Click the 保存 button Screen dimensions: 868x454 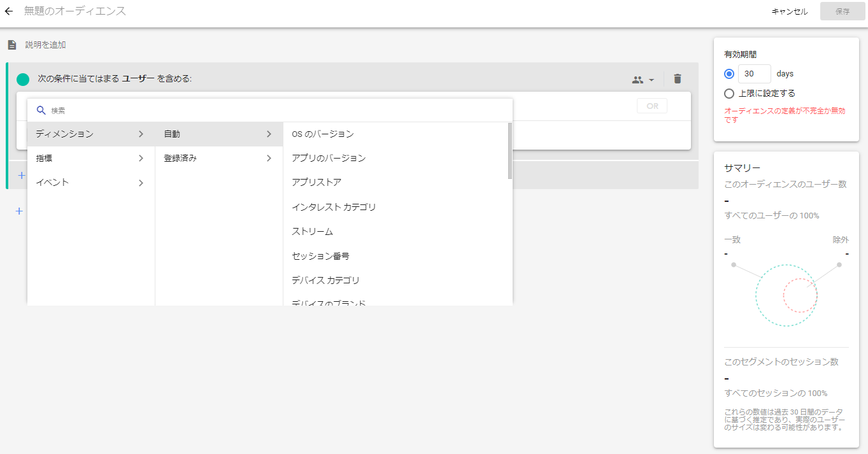[842, 11]
